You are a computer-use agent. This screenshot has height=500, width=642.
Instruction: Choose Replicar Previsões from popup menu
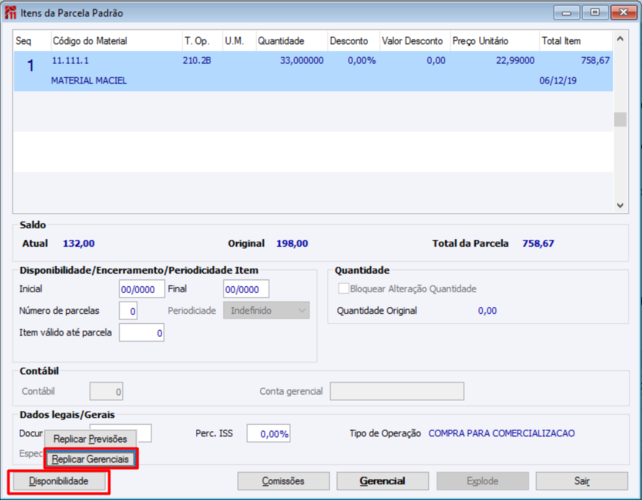[90, 439]
